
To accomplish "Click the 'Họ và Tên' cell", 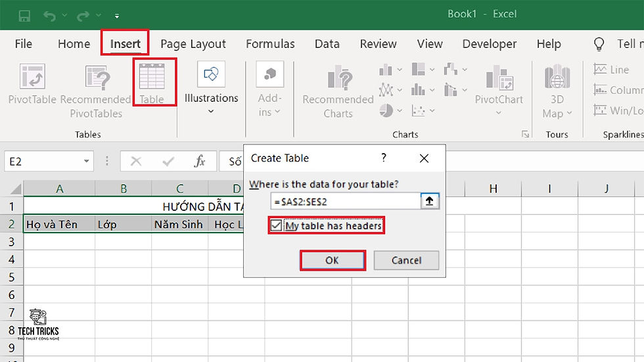I will [x=60, y=224].
